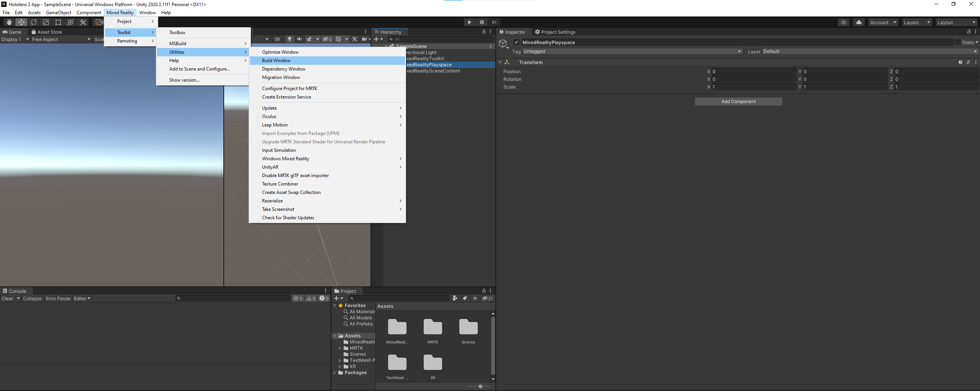
Task: Toggle scene lighting bulb icon
Action: (x=290, y=39)
